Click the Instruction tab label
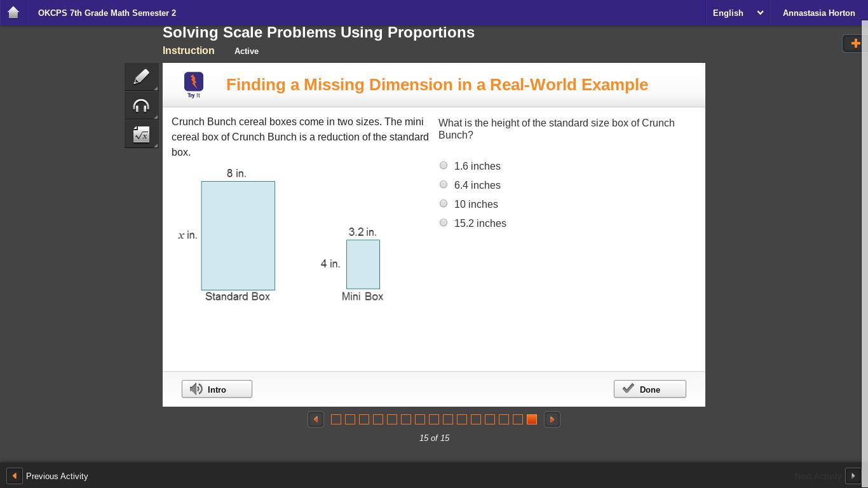Viewport: 868px width, 488px height. [189, 51]
